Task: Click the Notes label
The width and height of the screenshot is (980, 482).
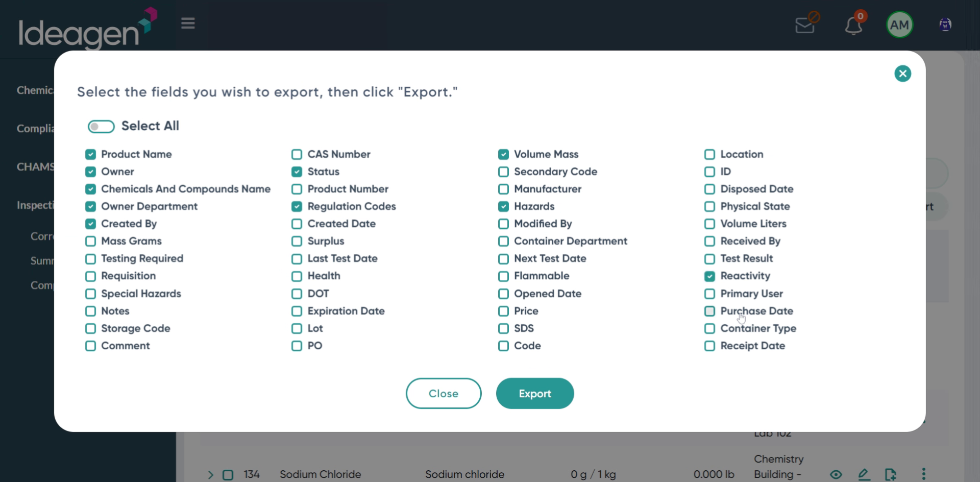Action: pyautogui.click(x=115, y=311)
